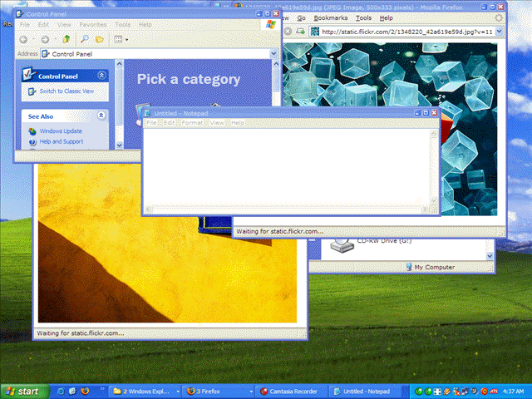Toggle the Folders pane in Control Panel toolbar
The image size is (532, 399).
coord(99,40)
